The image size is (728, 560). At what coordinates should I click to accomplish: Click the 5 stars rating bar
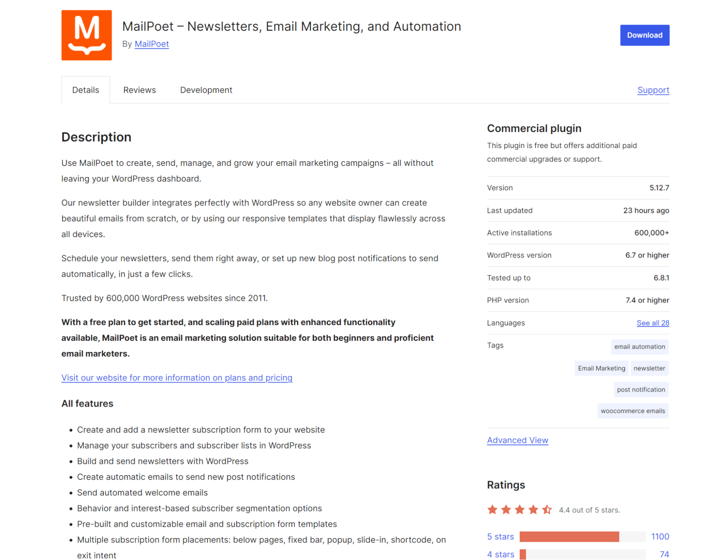582,536
